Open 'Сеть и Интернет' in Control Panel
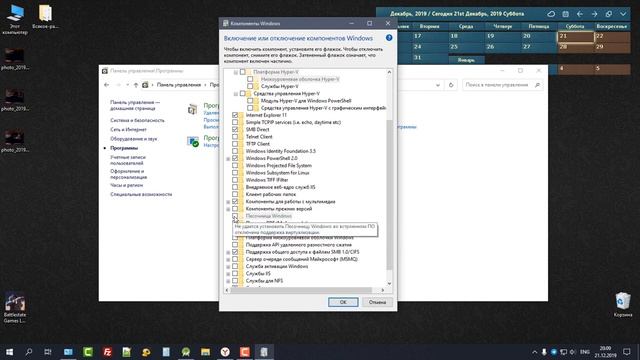 pos(128,129)
